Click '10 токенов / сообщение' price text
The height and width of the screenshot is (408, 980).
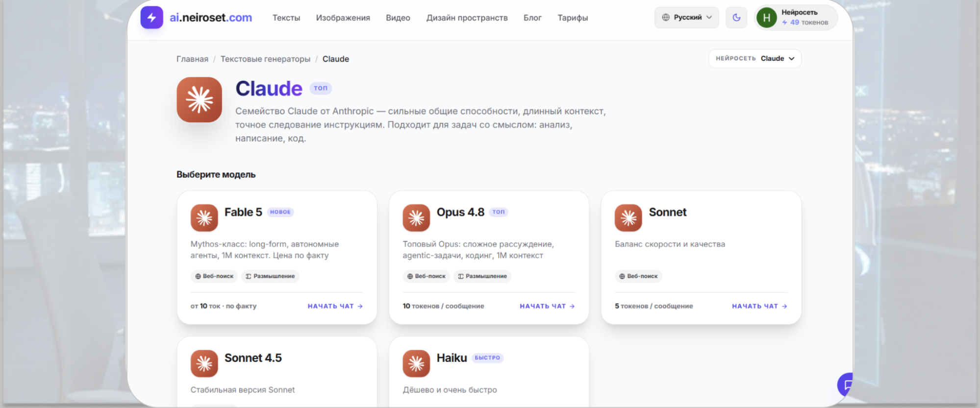pos(443,306)
